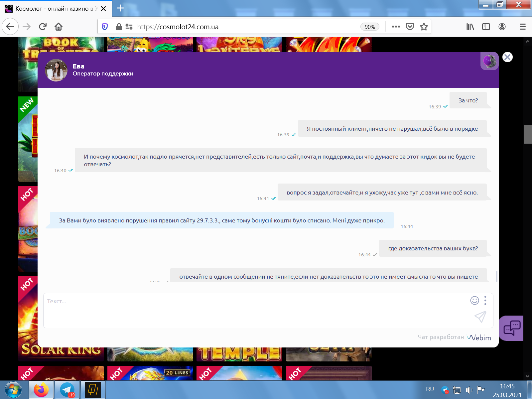
Task: Click the Текст message input field
Action: point(256,311)
